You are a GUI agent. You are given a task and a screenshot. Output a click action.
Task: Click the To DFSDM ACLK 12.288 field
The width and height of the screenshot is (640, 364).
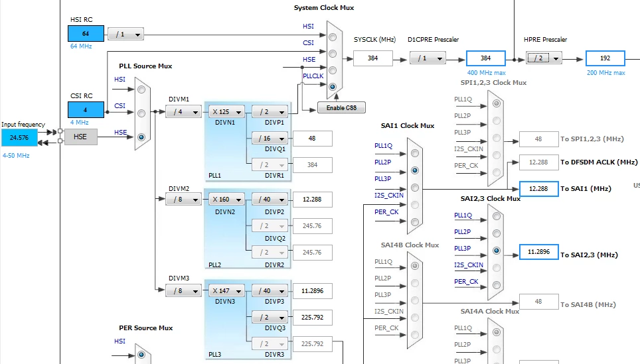539,162
